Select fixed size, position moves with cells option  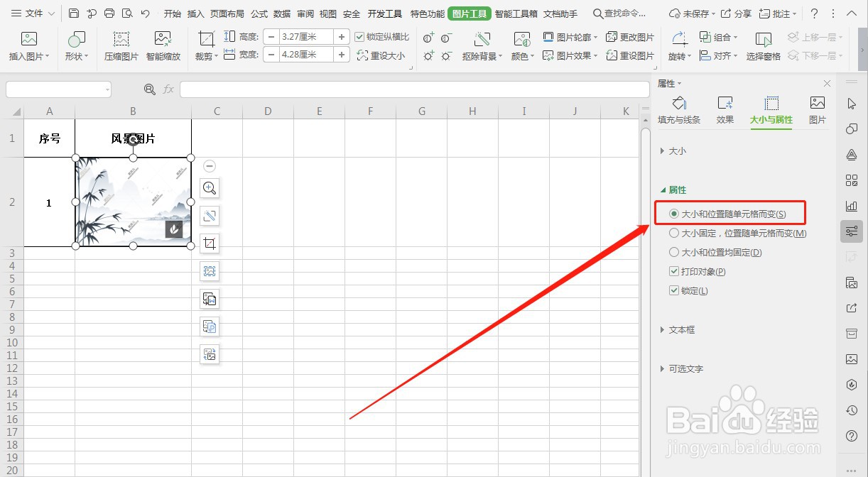click(x=739, y=233)
